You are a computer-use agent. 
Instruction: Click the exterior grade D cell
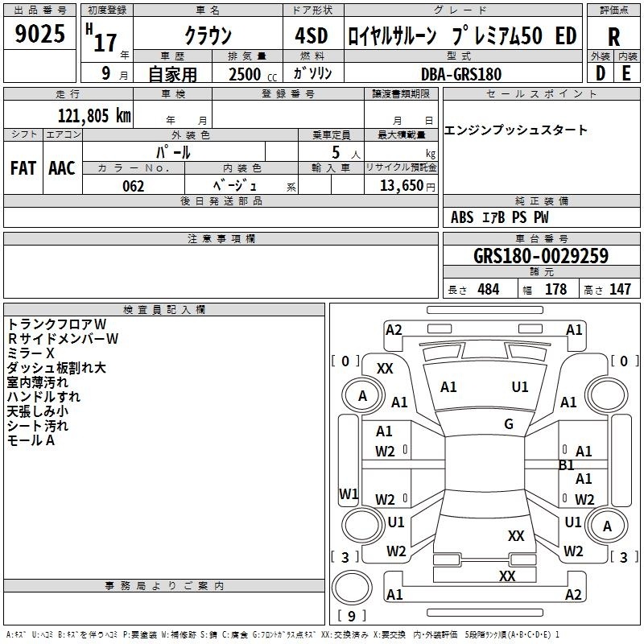(600, 72)
